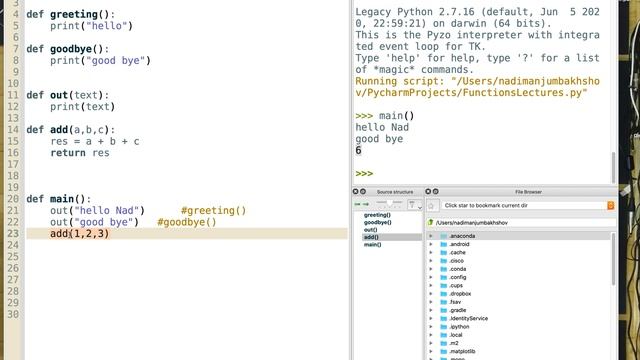This screenshot has width=640, height=360.
Task: Click 'def add(a,b,c):' on line 14
Action: pos(71,130)
